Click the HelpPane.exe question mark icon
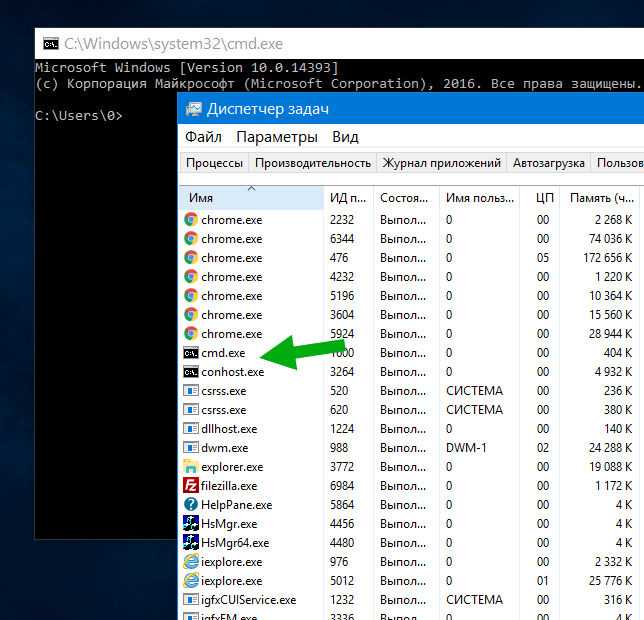The height and width of the screenshot is (620, 644). coord(191,505)
